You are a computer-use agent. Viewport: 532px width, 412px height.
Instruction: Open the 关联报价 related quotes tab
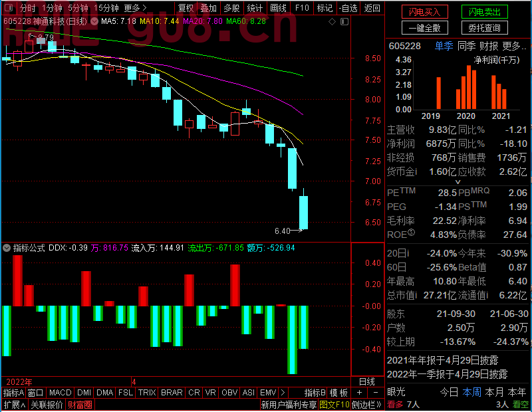pyautogui.click(x=47, y=405)
